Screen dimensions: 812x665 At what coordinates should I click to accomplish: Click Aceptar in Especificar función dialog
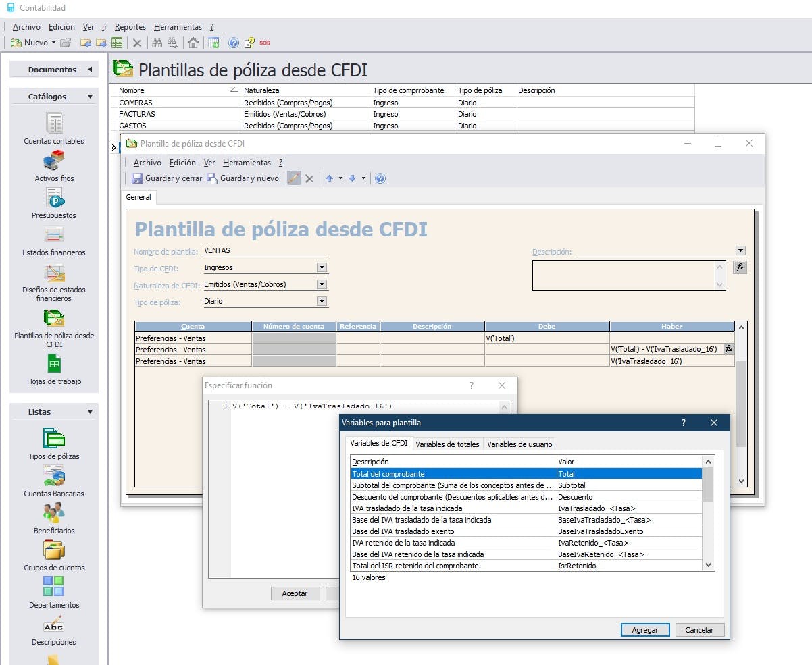point(295,593)
